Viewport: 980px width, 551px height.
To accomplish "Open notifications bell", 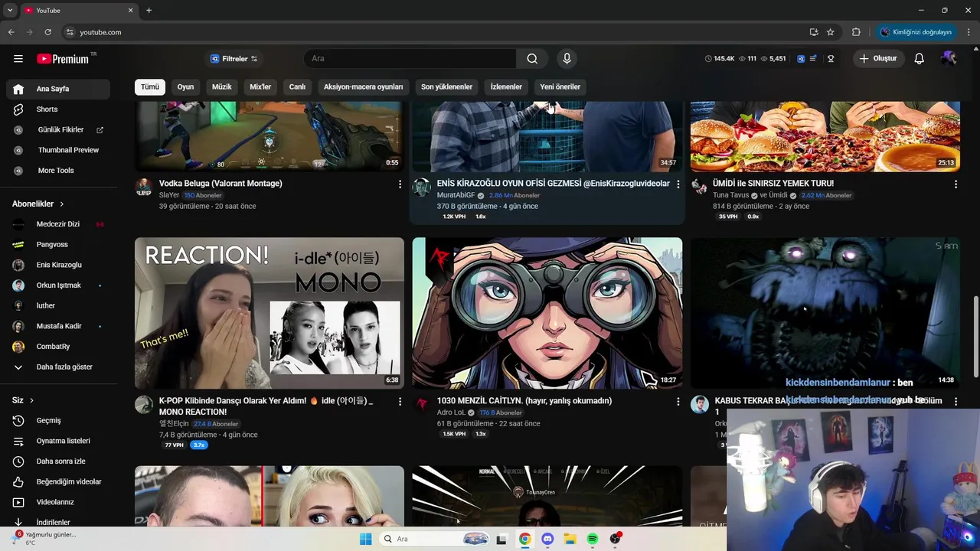I will [x=920, y=59].
